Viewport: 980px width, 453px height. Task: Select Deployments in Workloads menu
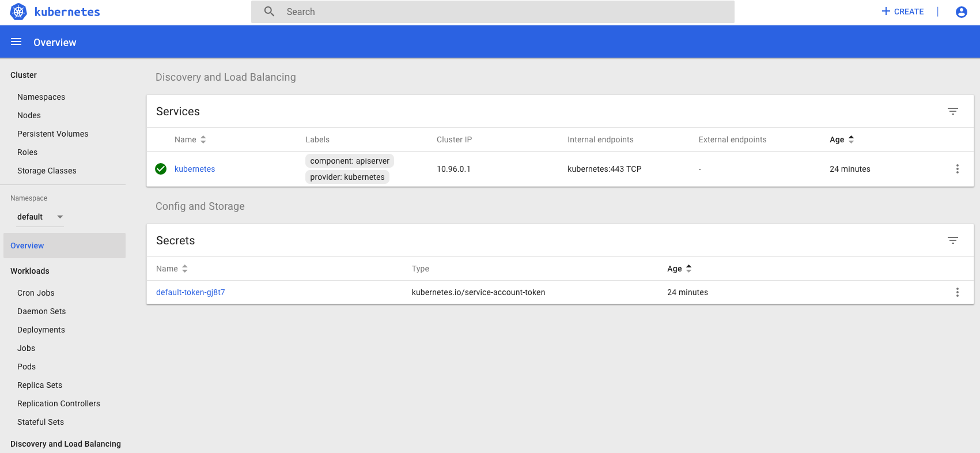coord(41,330)
